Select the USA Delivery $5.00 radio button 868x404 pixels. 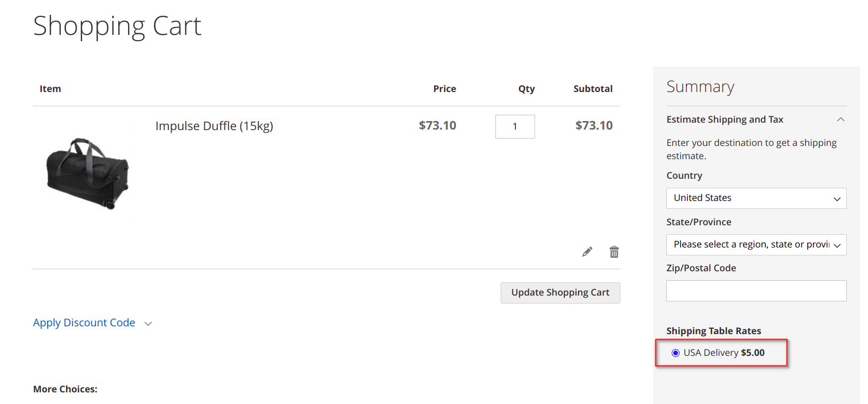(675, 353)
